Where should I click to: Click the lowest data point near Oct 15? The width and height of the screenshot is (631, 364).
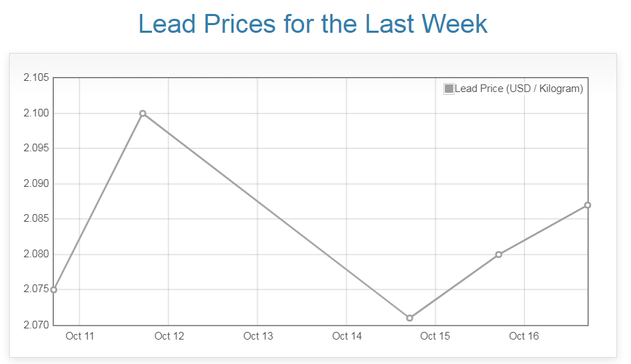(410, 318)
